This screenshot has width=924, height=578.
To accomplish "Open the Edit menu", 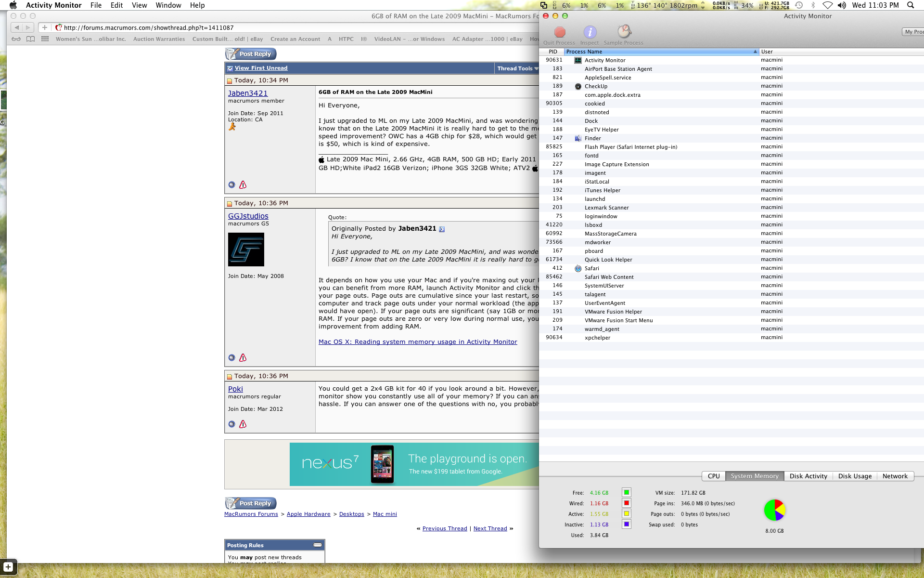I will coord(116,5).
